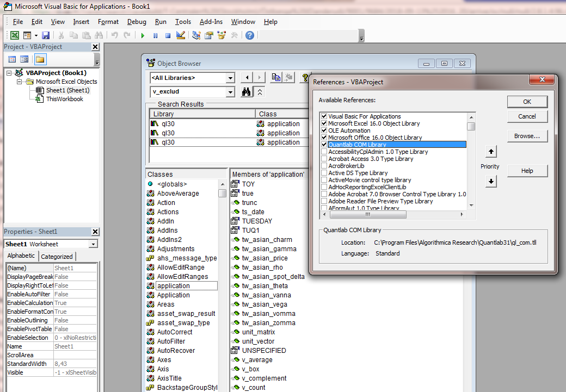Switch to Categorized properties tab
Image resolution: width=566 pixels, height=392 pixels.
click(x=57, y=257)
